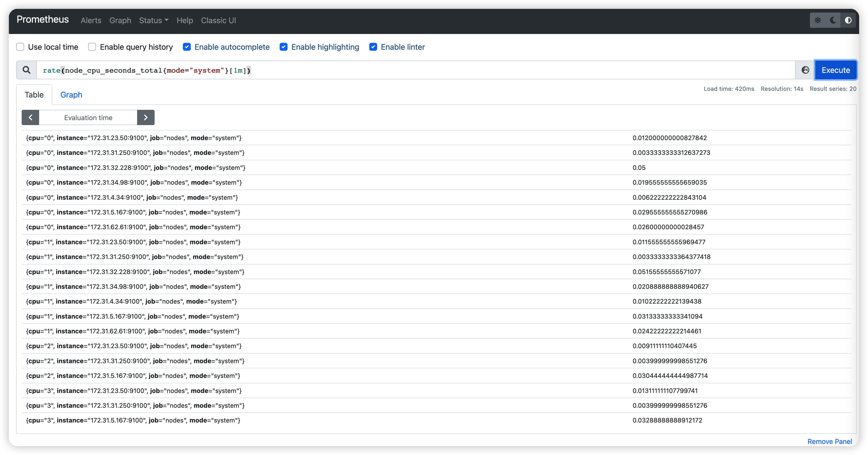Open the metrics explorer globe icon
Screen dimensions: 868x455
[x=805, y=70]
